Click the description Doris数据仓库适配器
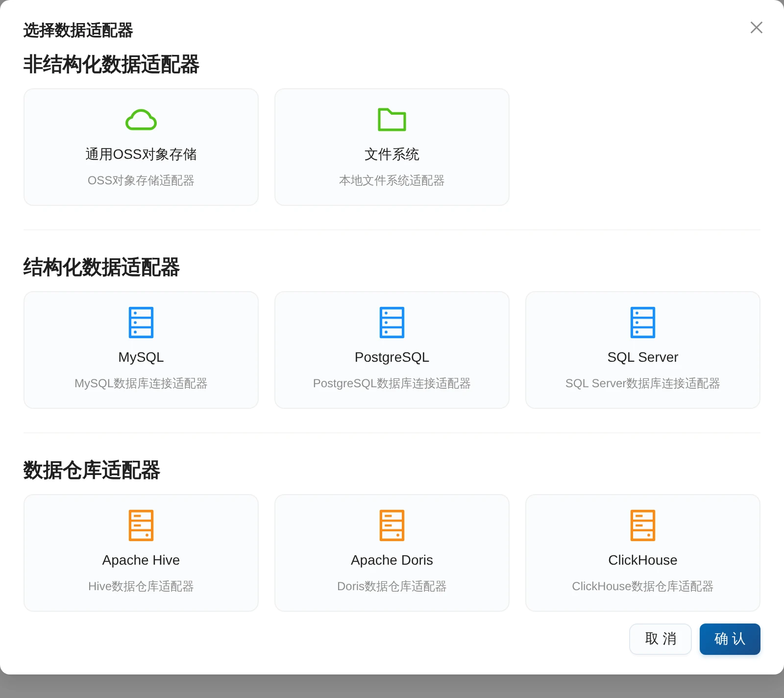784x698 pixels. (392, 586)
